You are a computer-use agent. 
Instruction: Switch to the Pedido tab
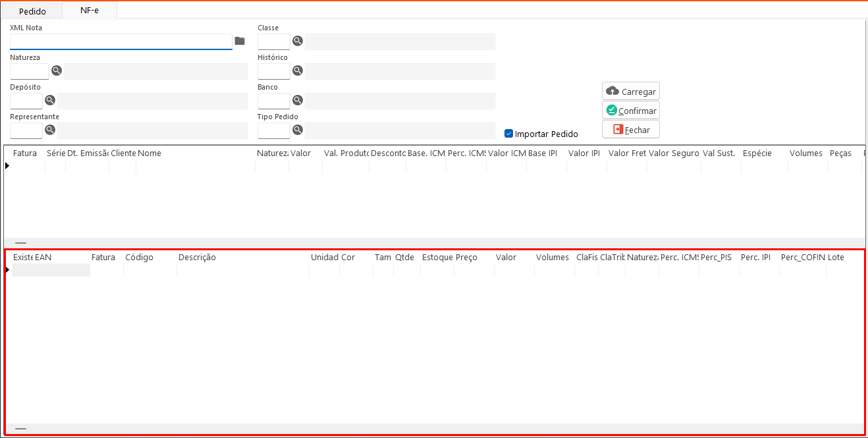32,11
